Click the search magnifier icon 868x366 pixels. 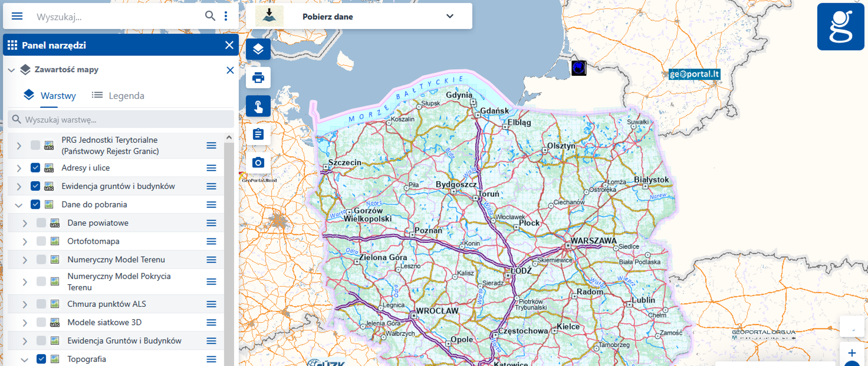pyautogui.click(x=210, y=16)
